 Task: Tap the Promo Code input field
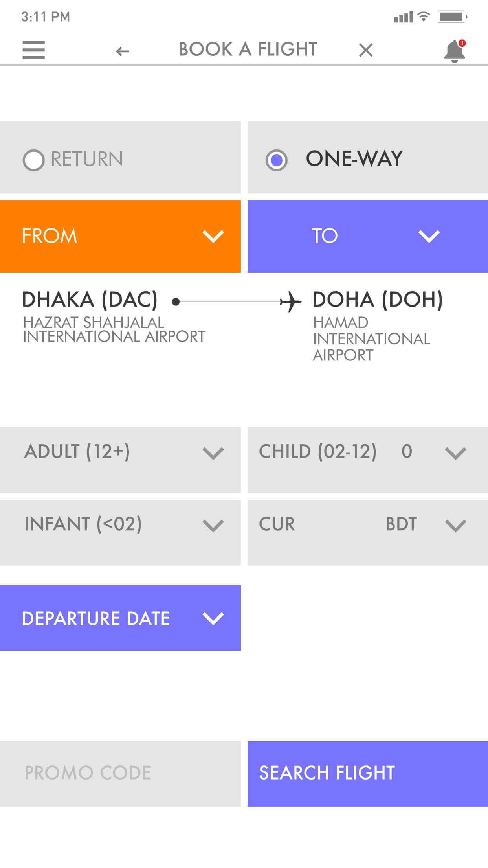coord(120,773)
